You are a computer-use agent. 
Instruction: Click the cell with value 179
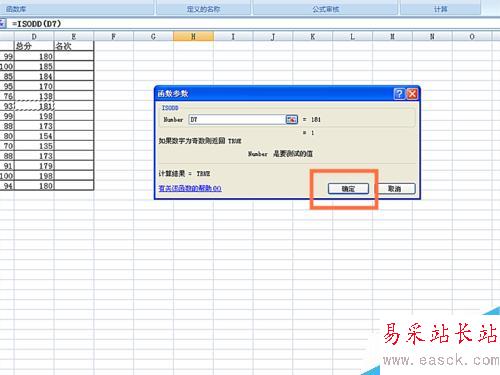pyautogui.click(x=34, y=166)
